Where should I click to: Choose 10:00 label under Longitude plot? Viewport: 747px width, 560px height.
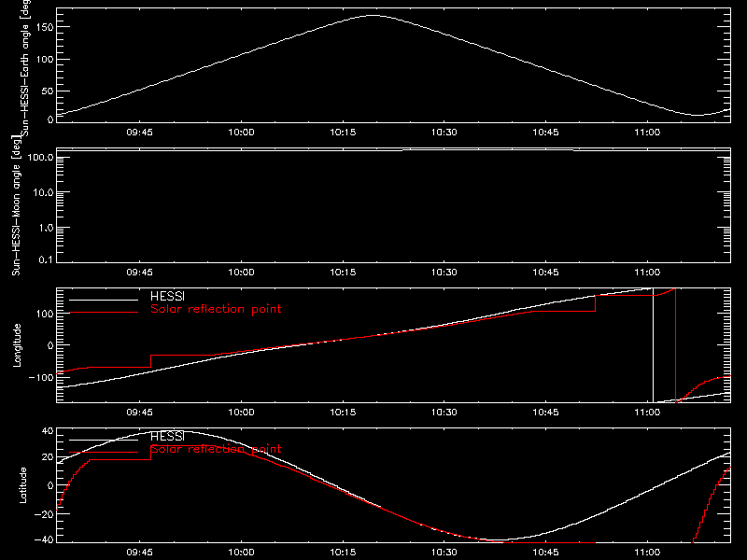pyautogui.click(x=241, y=413)
